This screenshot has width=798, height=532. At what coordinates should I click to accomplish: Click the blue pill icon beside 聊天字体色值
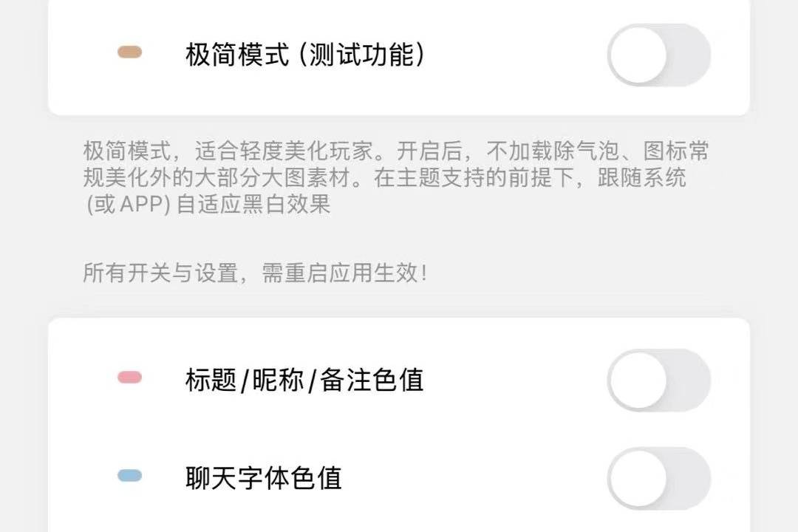click(x=129, y=475)
